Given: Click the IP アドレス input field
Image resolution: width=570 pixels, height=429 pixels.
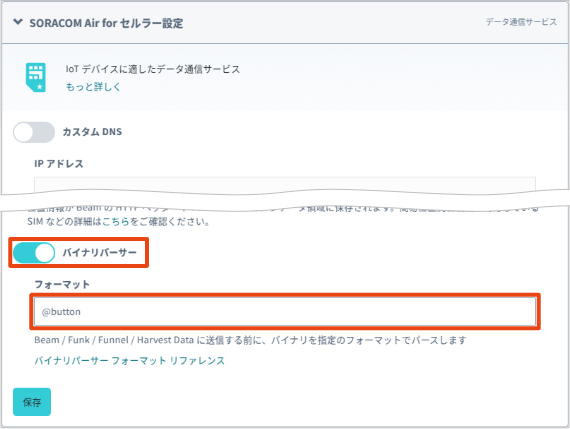Looking at the screenshot, I should [x=285, y=185].
